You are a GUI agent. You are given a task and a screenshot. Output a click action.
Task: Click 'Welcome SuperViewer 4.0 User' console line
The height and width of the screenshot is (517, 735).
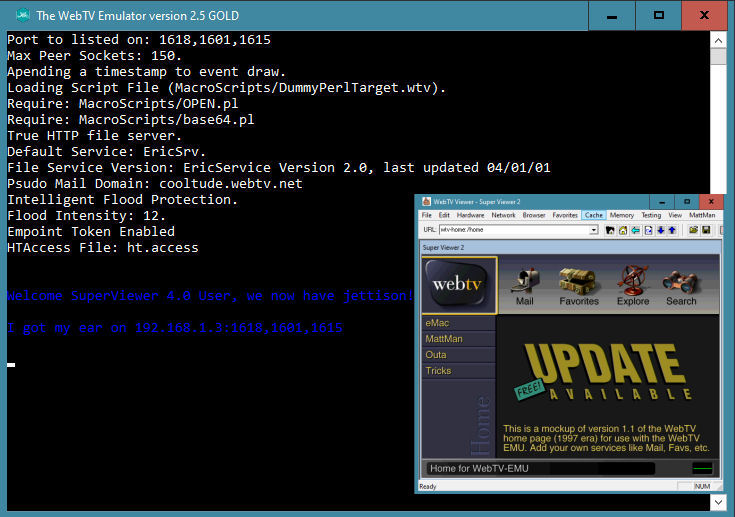point(210,296)
